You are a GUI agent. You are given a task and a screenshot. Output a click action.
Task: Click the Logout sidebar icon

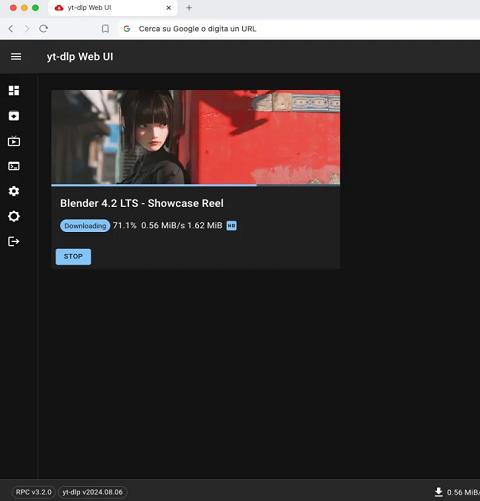pos(14,241)
